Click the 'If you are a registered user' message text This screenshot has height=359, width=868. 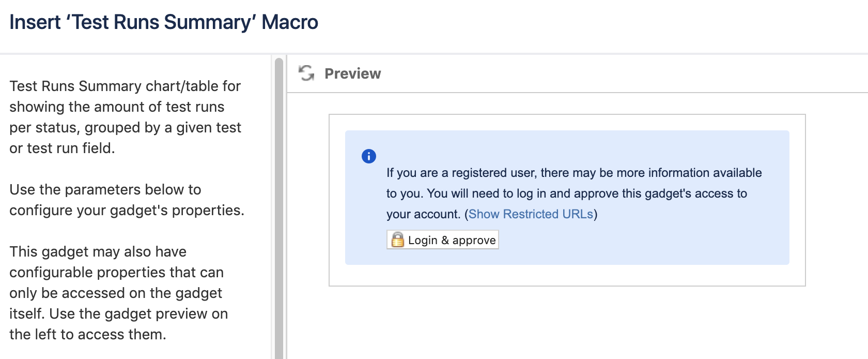pyautogui.click(x=574, y=173)
